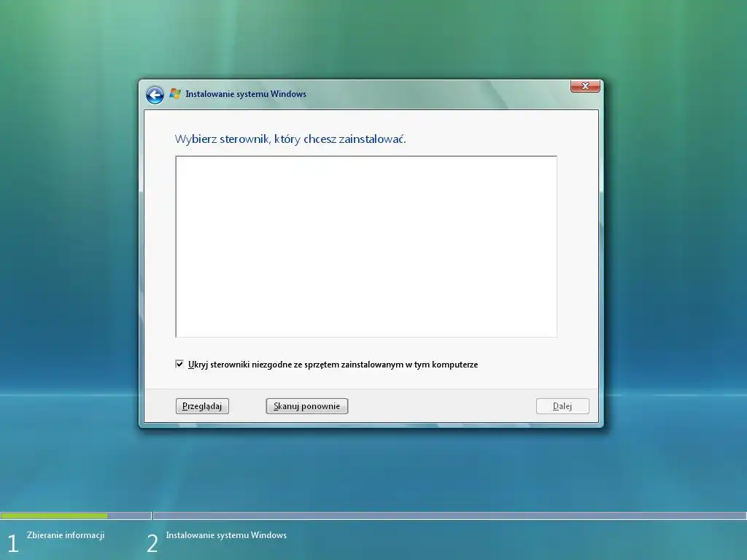Click the 'Instalowanie systemu Windows' title text

pos(246,94)
